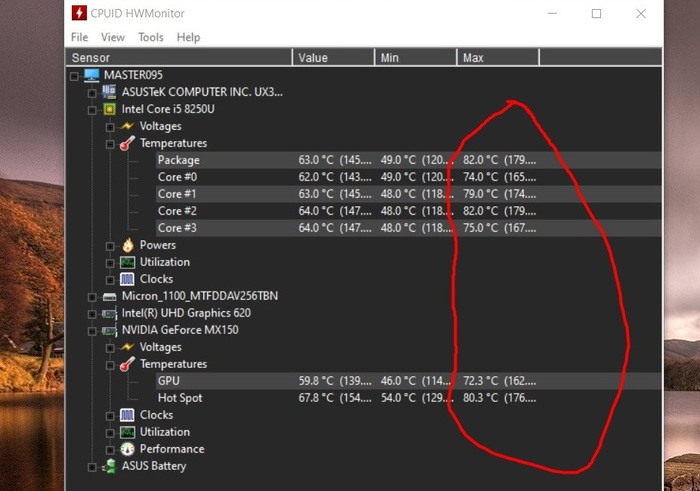Expand the ASUS Battery node
Viewport: 700px width, 491px height.
[92, 467]
